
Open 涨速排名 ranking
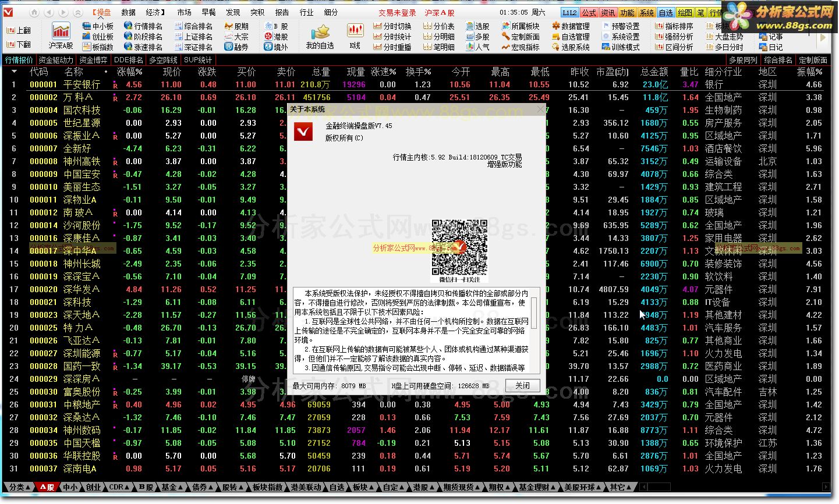tap(143, 47)
